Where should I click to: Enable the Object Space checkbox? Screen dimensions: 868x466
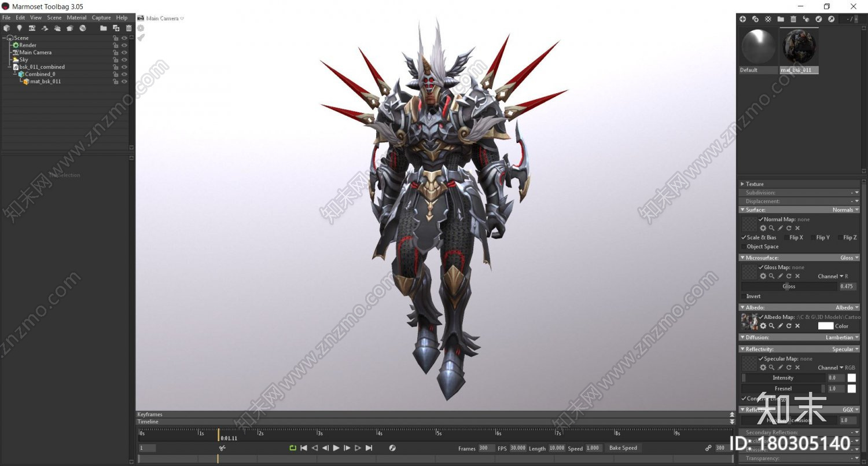pos(744,247)
